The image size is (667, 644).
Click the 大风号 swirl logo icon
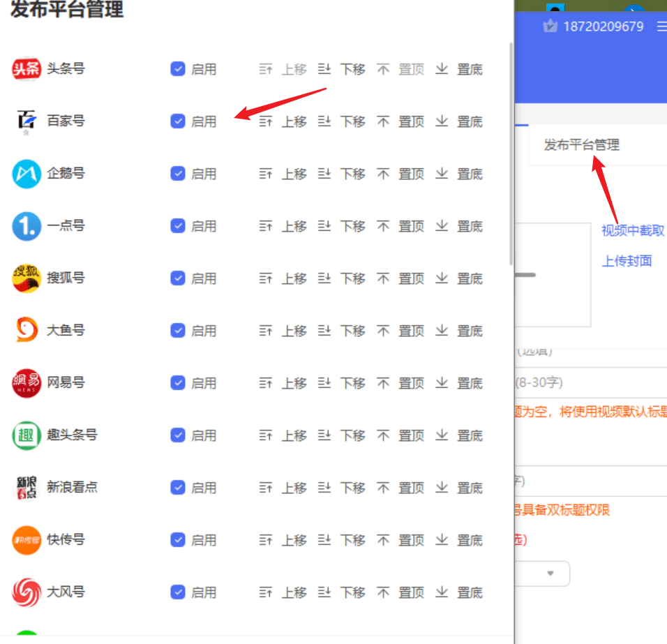pos(27,592)
